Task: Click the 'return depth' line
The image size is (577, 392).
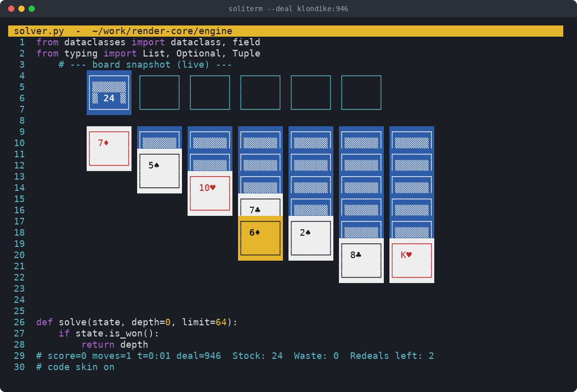Action: pyautogui.click(x=115, y=345)
